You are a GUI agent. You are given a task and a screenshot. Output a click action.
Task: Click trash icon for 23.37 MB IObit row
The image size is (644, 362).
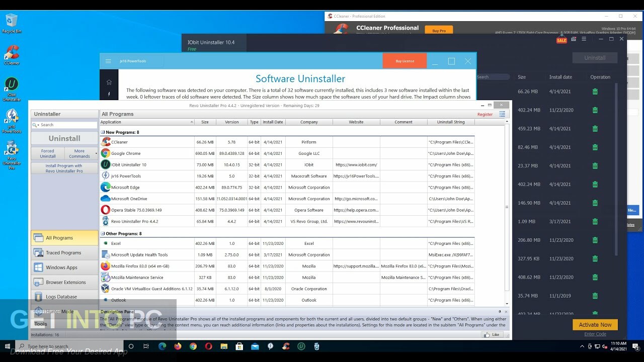[595, 166]
